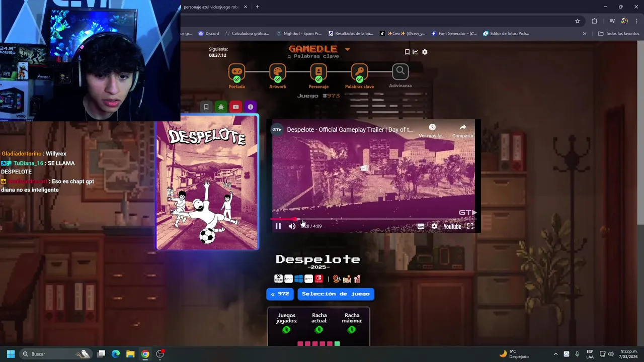Seek on the trailer progress bar
Image resolution: width=644 pixels, height=362 pixels.
pos(373,219)
